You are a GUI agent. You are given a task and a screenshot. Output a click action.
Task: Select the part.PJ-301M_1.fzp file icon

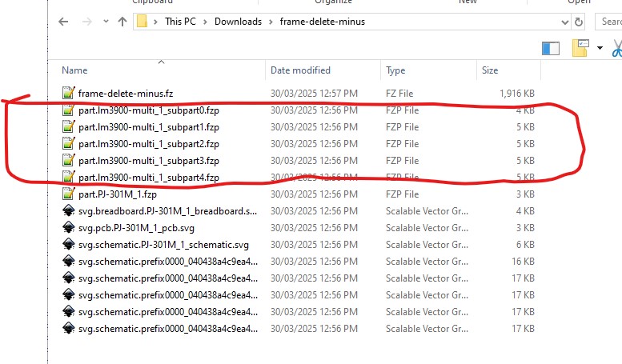click(70, 194)
